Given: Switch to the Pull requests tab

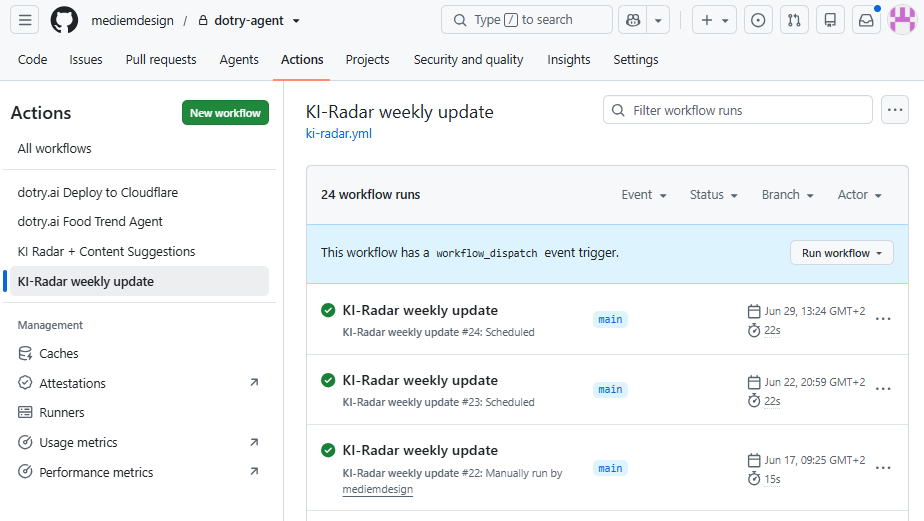Looking at the screenshot, I should coord(161,60).
